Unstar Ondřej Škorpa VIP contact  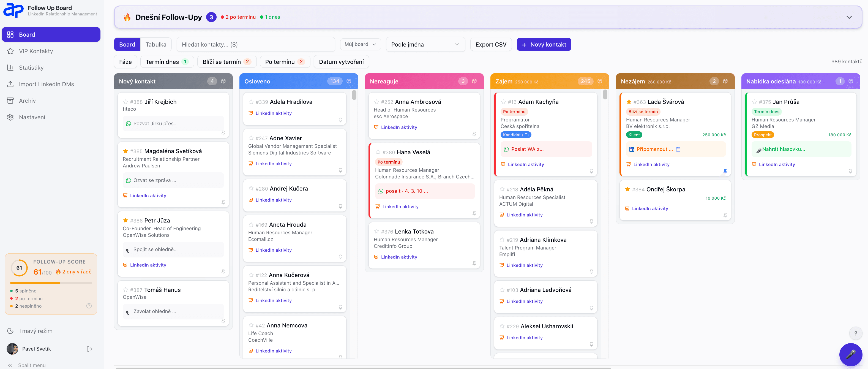(x=627, y=189)
